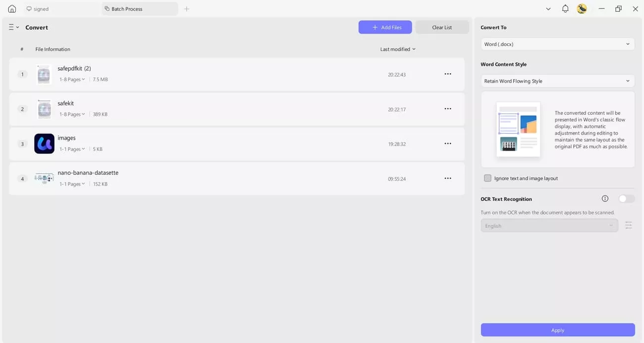The image size is (644, 343).
Task: Check Ignore text and image layout
Action: click(487, 178)
